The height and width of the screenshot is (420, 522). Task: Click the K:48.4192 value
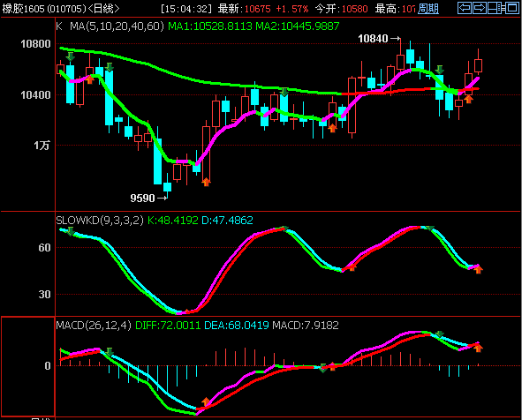pos(172,220)
